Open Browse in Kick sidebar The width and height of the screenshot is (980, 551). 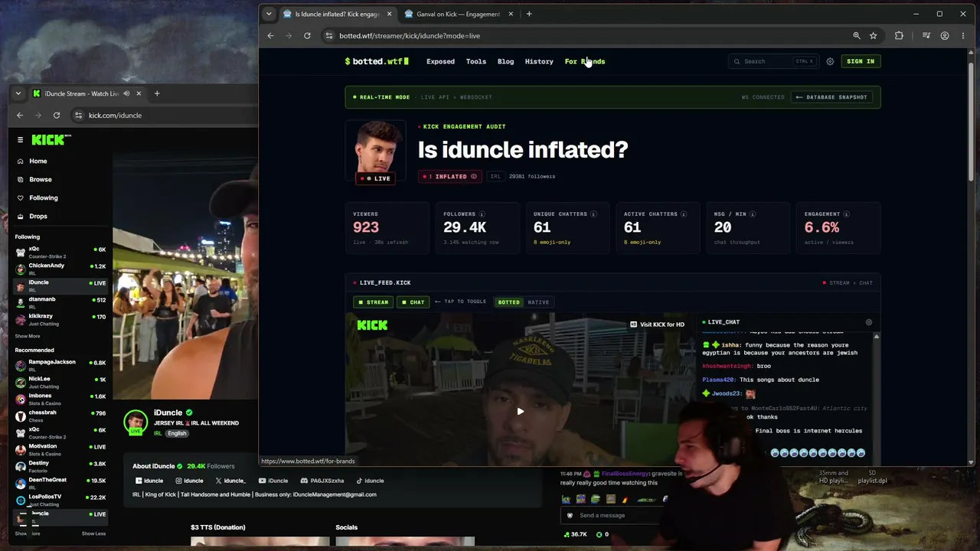[x=40, y=180]
